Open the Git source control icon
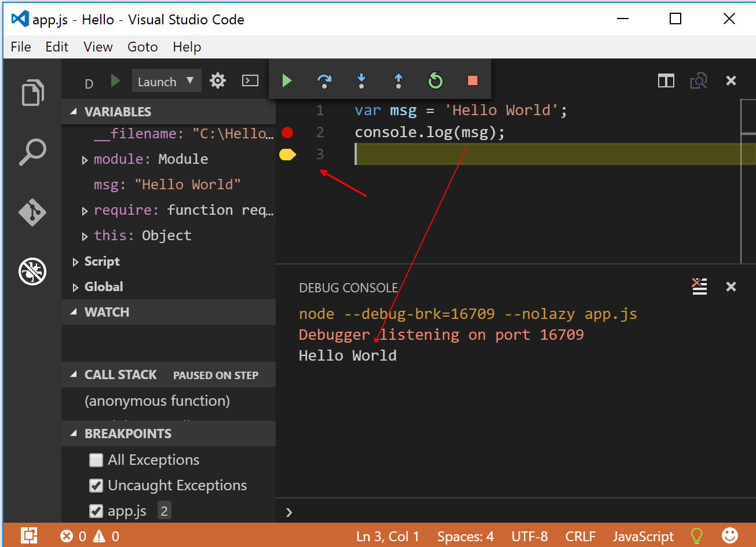Viewport: 756px width, 547px height. pos(32,212)
